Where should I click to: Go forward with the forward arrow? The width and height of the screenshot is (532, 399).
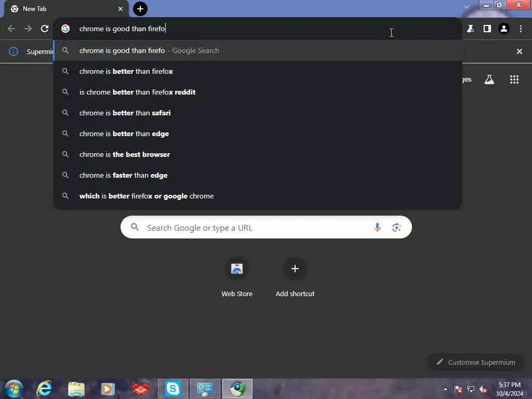click(x=28, y=29)
